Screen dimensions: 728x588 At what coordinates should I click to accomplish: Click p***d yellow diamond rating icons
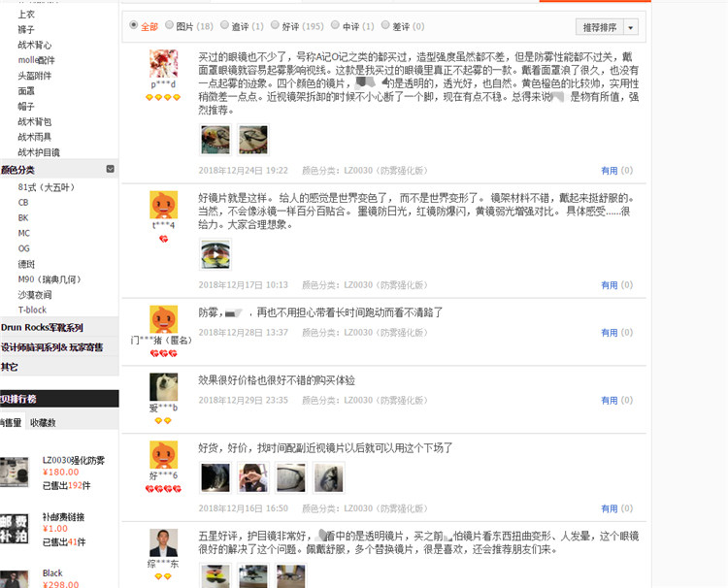click(x=163, y=97)
